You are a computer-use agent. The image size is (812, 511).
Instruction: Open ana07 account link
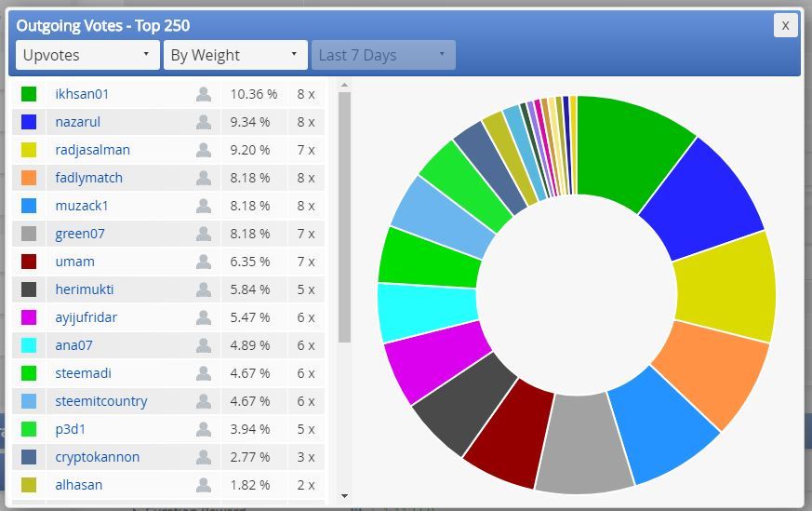[x=73, y=345]
